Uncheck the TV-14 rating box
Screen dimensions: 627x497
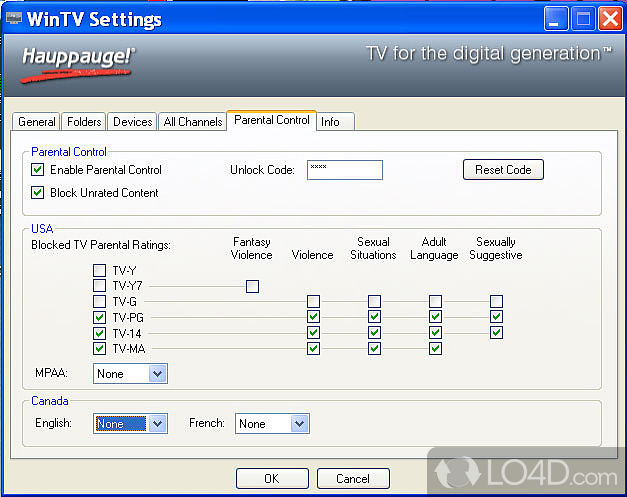(99, 333)
